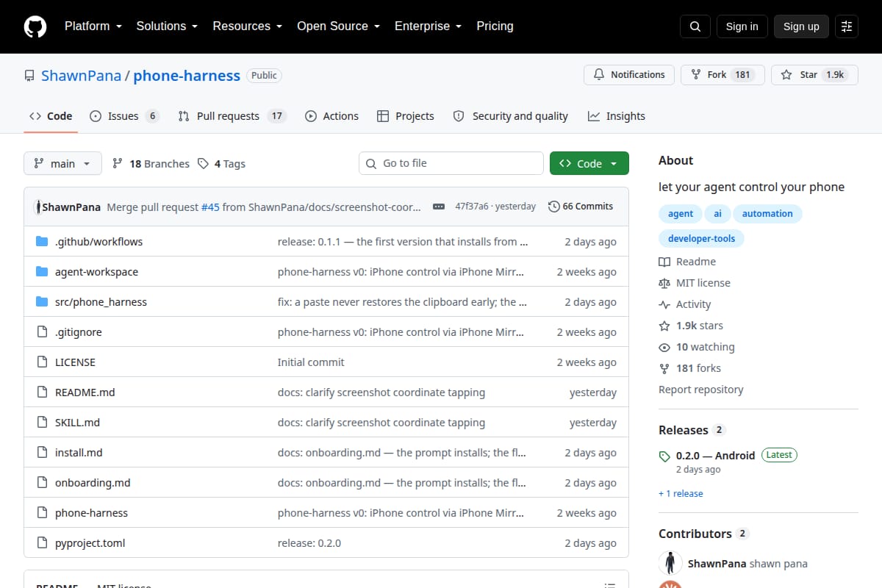Open the + 1 release link
The height and width of the screenshot is (588, 882).
click(x=681, y=494)
